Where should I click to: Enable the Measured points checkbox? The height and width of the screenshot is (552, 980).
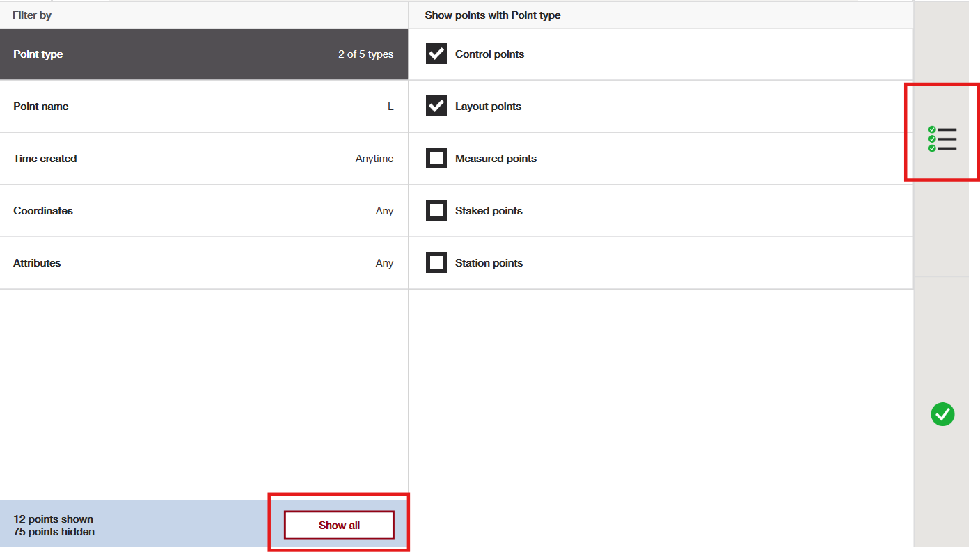[x=436, y=159]
